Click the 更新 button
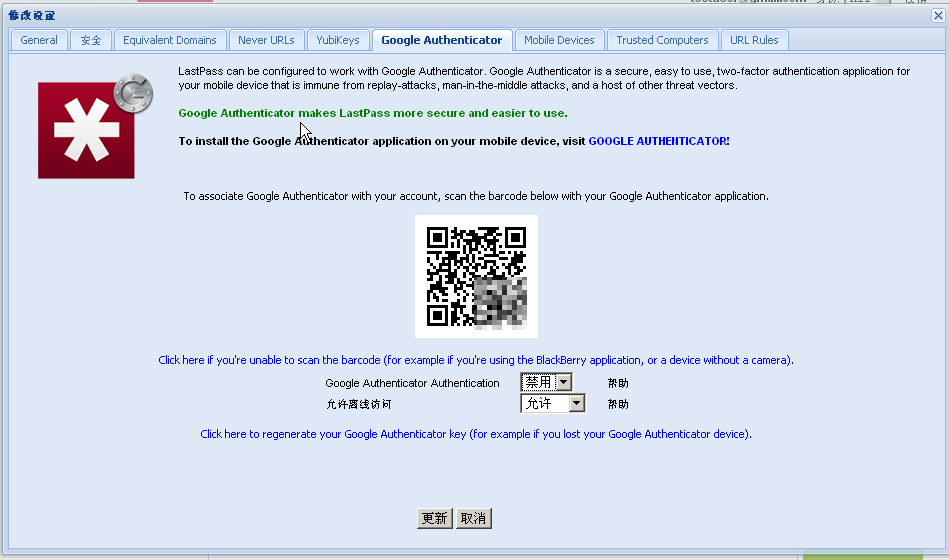Viewport: 949px width, 560px height. (435, 518)
